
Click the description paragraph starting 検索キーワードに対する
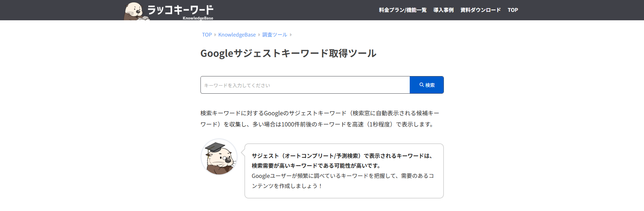click(x=320, y=119)
